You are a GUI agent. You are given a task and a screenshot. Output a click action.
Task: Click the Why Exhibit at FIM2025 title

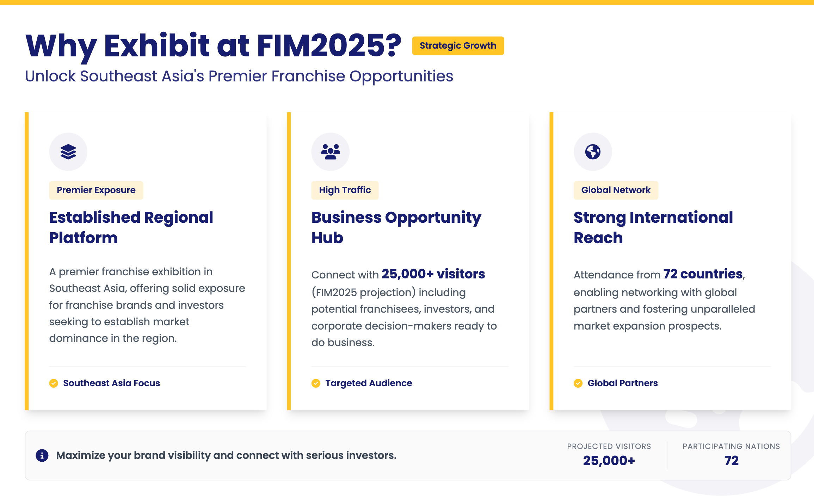coord(213,46)
